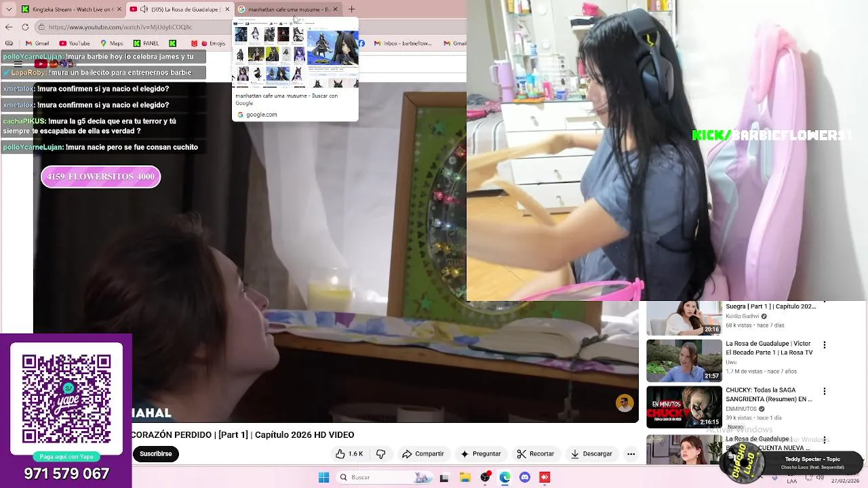Reload the current YouTube page
The width and height of the screenshot is (868, 488).
pos(25,27)
